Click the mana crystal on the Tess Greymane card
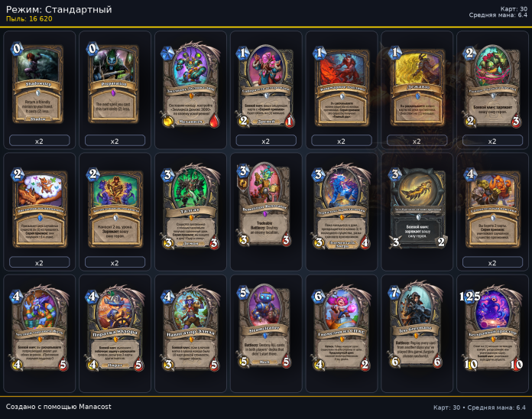The width and height of the screenshot is (532, 419). pyautogui.click(x=394, y=292)
